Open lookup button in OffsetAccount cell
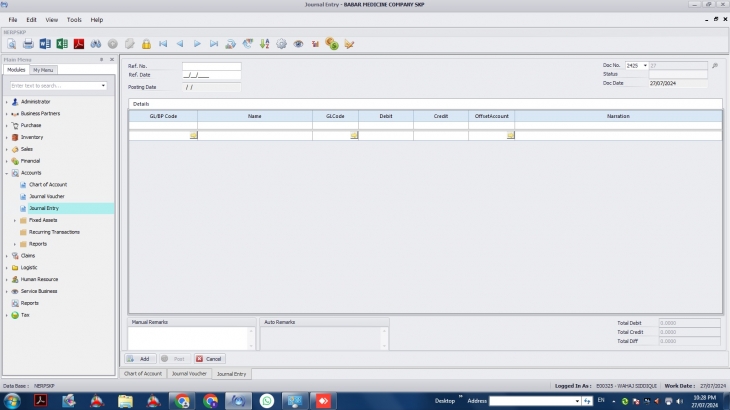 (510, 135)
